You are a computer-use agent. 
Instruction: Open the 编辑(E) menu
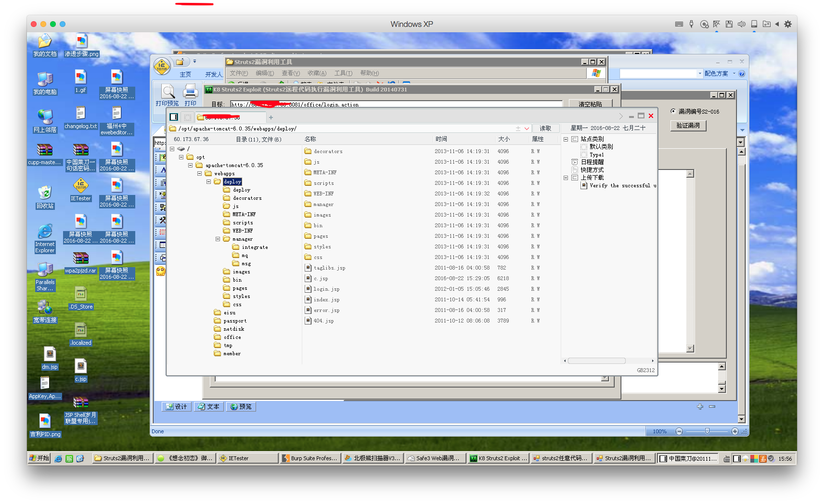tap(265, 73)
